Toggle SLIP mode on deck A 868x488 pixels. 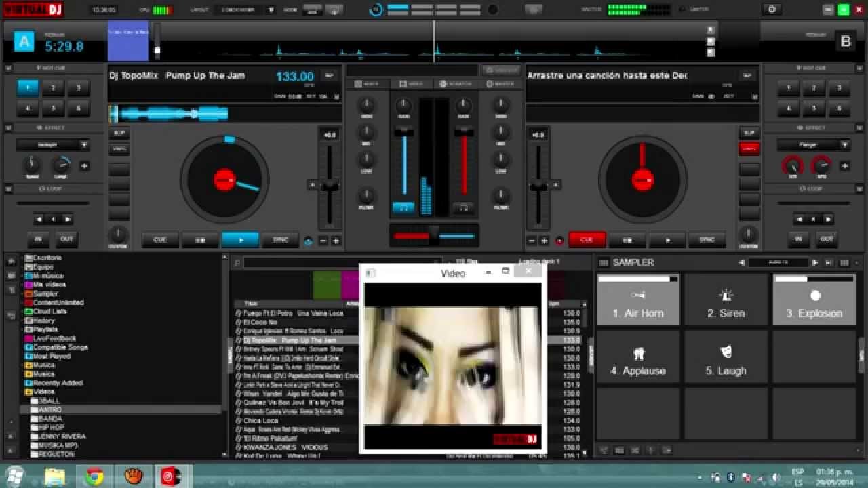click(x=119, y=133)
